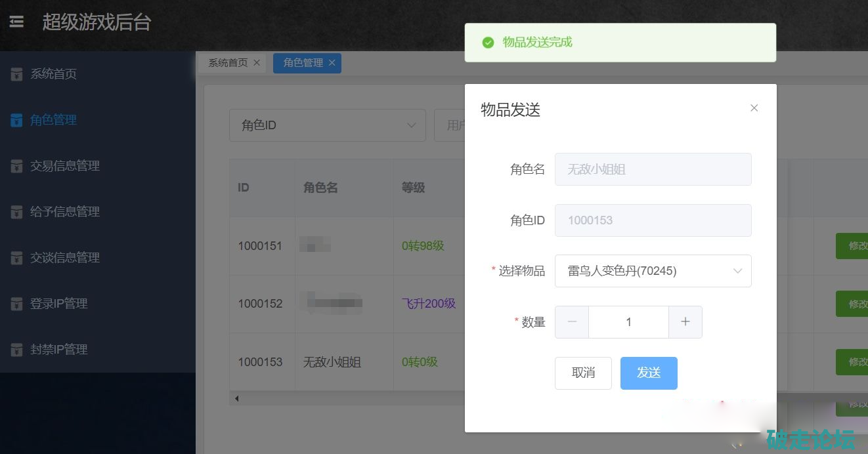The width and height of the screenshot is (868, 454).
Task: Increase the quantity with the plus button
Action: (685, 322)
